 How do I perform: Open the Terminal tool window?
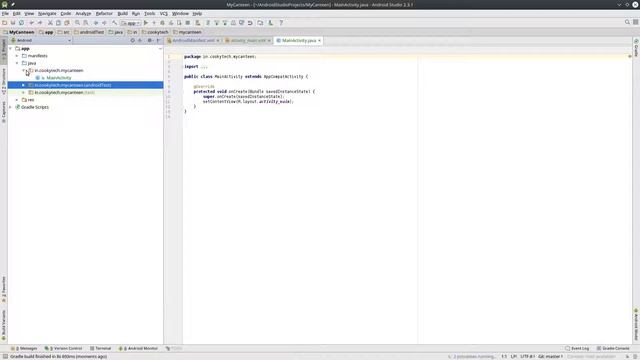click(100, 349)
